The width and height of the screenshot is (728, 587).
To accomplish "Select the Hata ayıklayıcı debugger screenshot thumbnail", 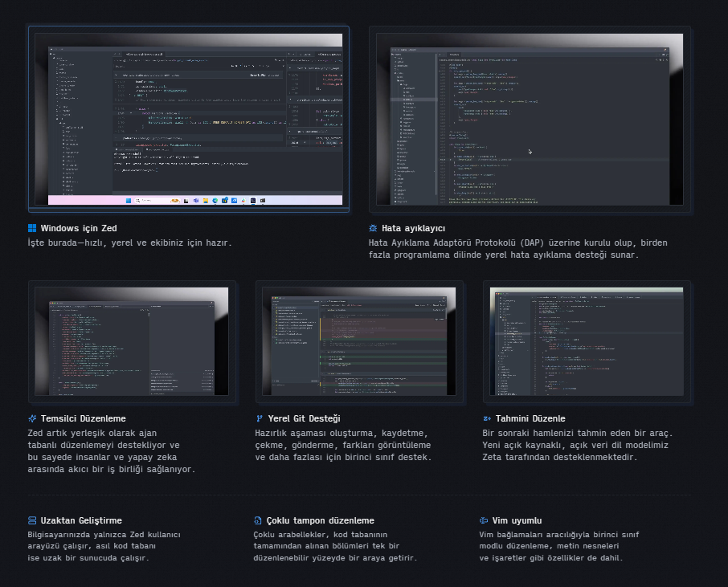I will point(530,120).
